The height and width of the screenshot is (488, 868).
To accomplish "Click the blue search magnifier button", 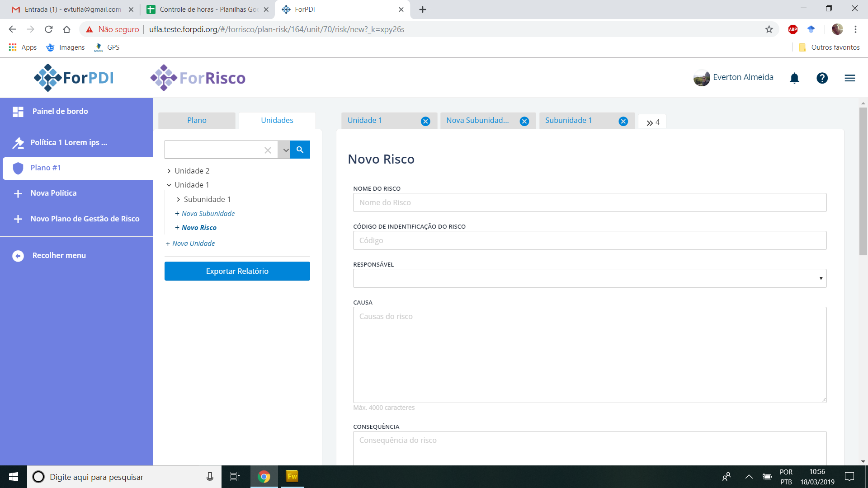I will point(300,150).
